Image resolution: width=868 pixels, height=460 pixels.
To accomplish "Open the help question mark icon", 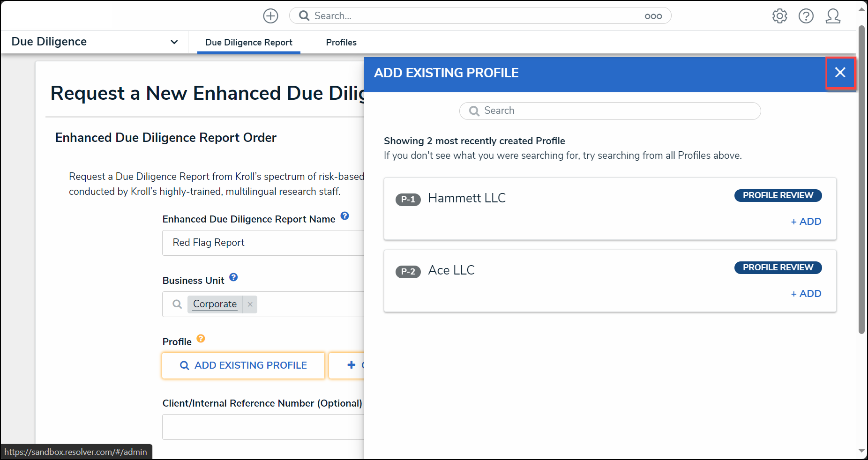I will click(806, 16).
